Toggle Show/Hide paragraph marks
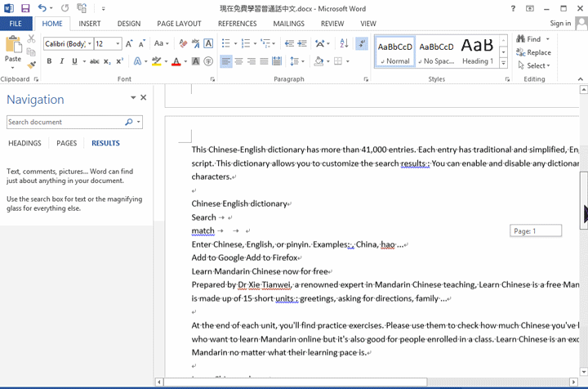This screenshot has height=389, width=588. pyautogui.click(x=362, y=43)
